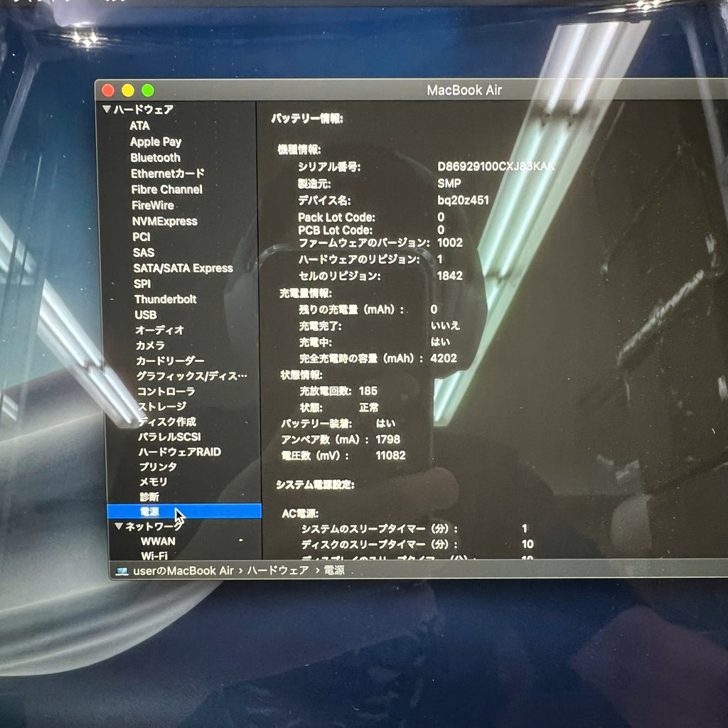Click ハードウェア in the bottom path bar
728x728 pixels.
tap(278, 570)
